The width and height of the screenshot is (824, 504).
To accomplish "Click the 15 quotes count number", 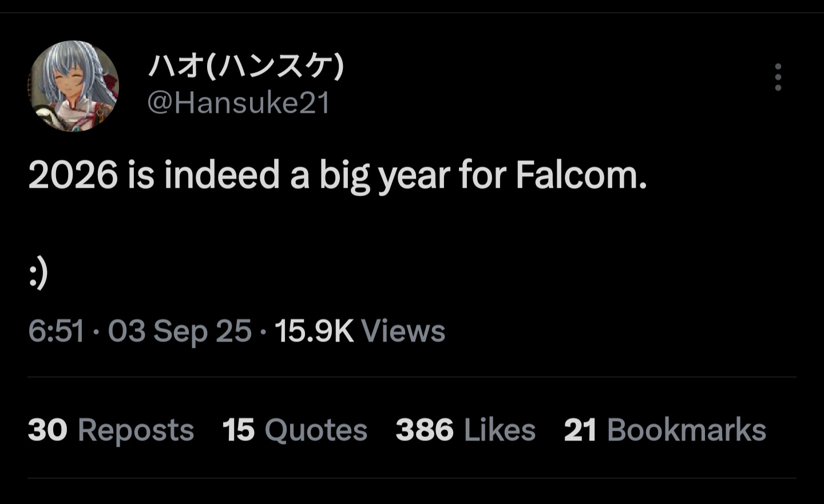I will pyautogui.click(x=238, y=430).
